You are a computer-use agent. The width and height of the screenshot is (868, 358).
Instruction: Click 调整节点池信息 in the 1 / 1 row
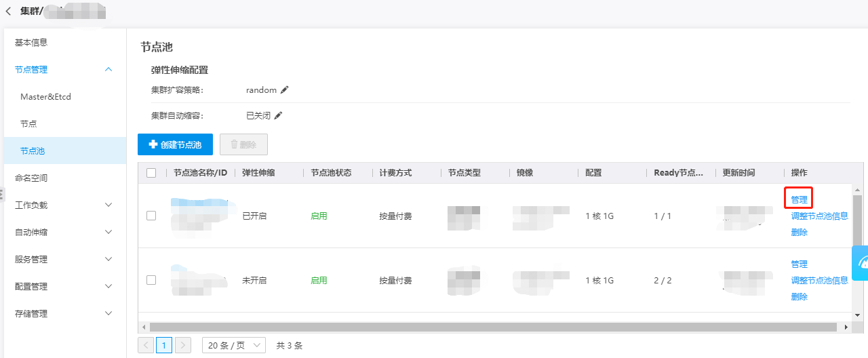(819, 216)
